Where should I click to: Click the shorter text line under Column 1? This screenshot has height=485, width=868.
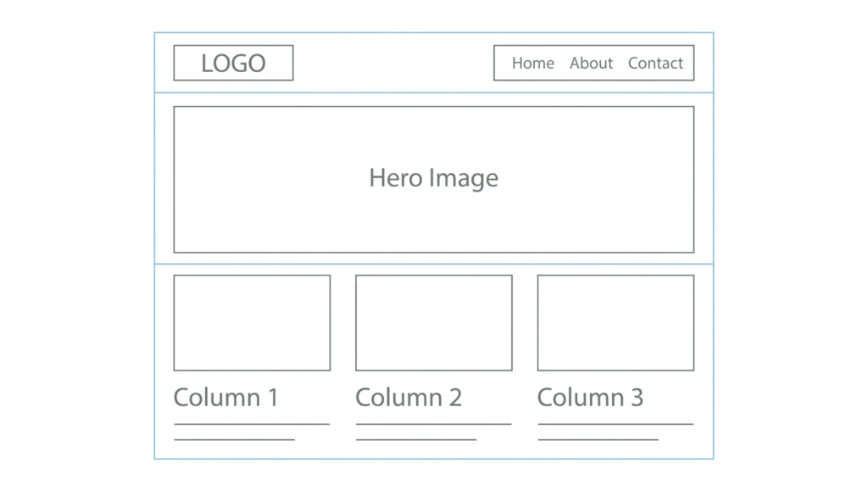click(x=234, y=440)
